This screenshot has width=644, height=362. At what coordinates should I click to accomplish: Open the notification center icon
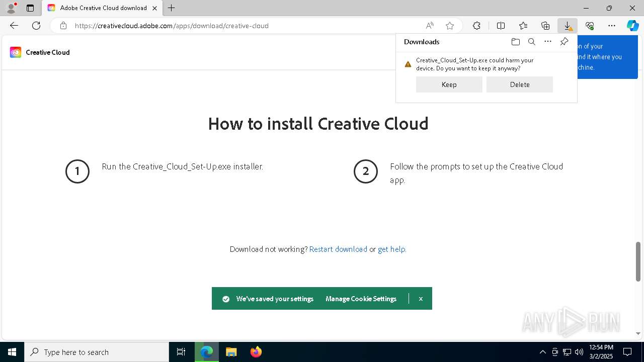tap(627, 352)
